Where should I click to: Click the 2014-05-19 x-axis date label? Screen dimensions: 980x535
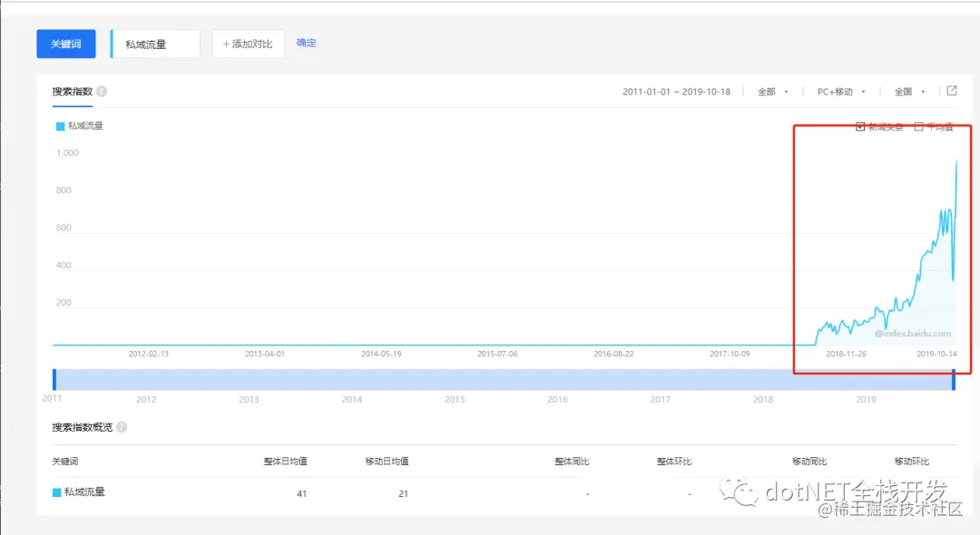point(381,354)
